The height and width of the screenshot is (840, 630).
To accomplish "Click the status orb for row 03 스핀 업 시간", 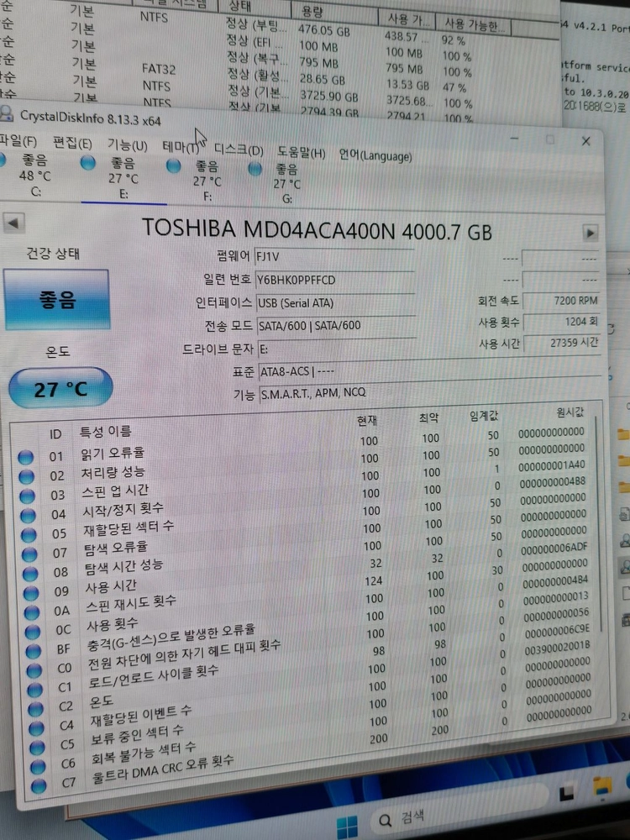I will click(x=28, y=496).
